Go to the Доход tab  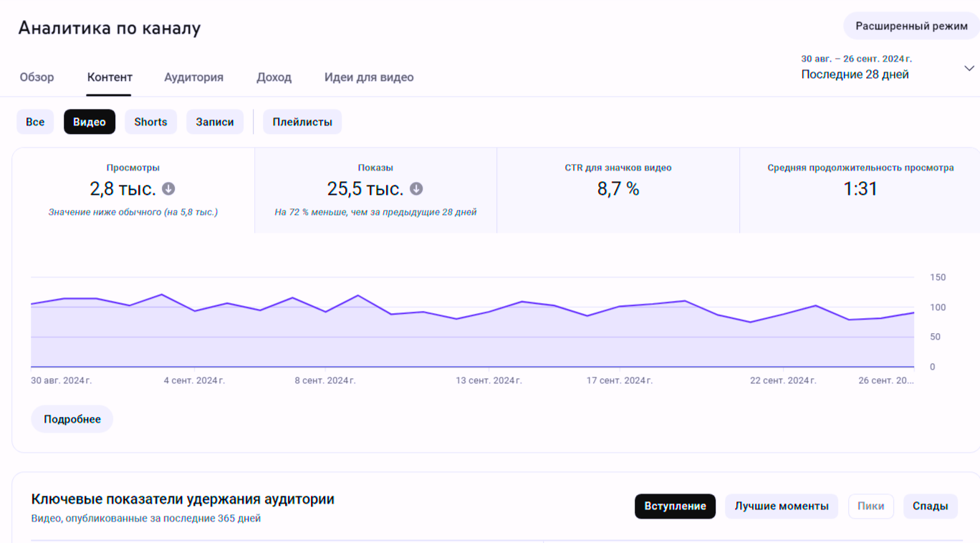coord(274,77)
